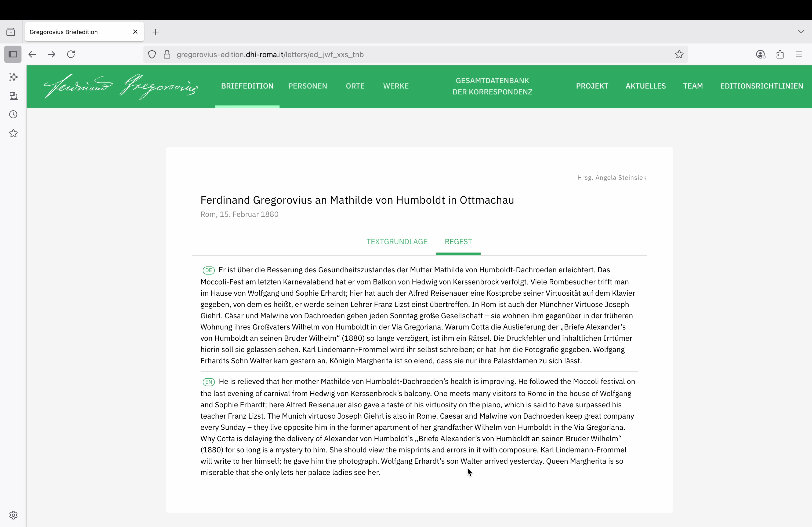Open Firefox View tab overview icon
Viewport: 812px width, 527px height.
(x=11, y=32)
